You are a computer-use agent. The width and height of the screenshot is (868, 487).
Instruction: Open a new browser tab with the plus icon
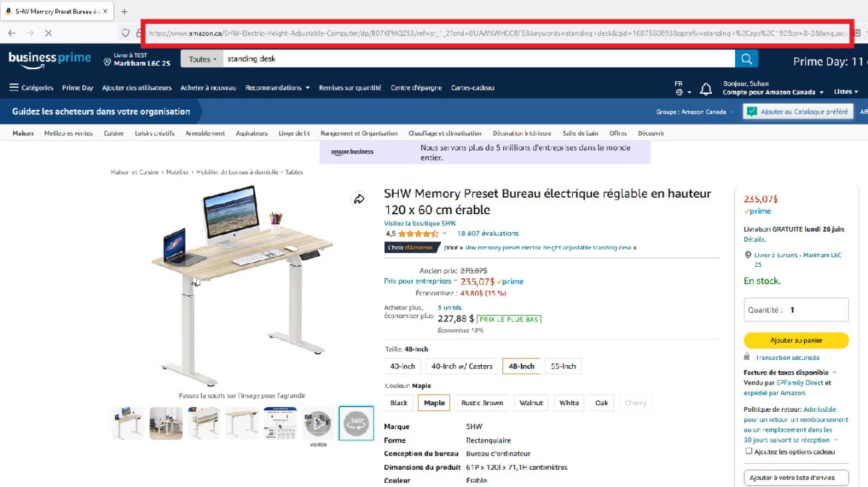(124, 11)
